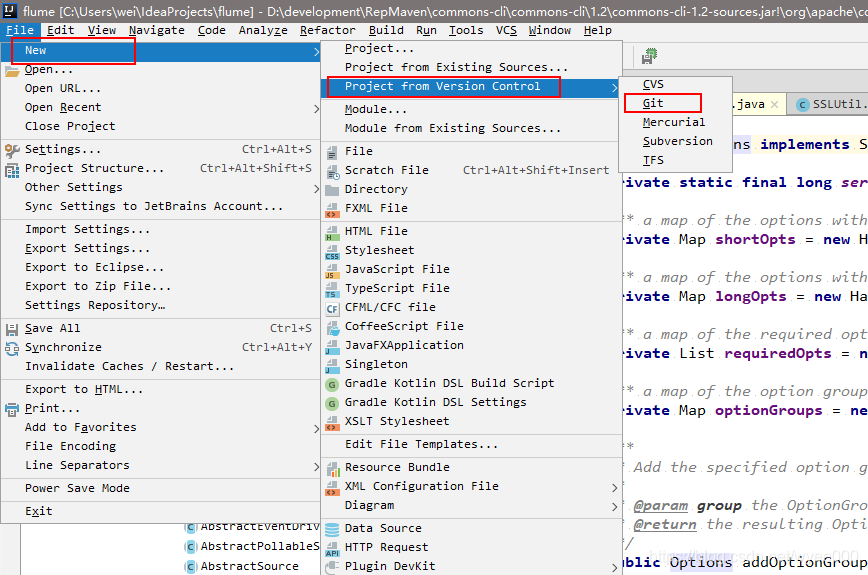
Task: Click the Project Structure icon
Action: coord(12,170)
